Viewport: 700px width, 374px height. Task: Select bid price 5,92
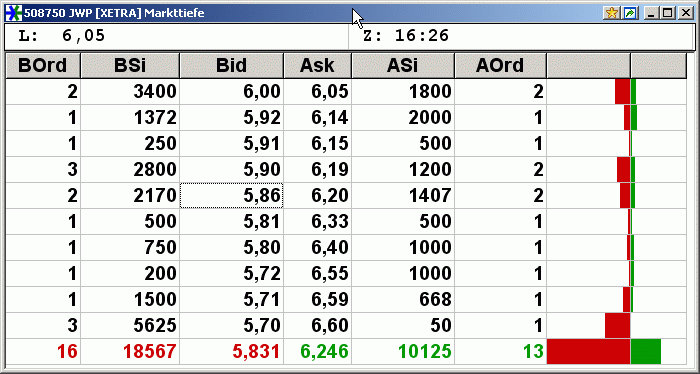pos(231,118)
